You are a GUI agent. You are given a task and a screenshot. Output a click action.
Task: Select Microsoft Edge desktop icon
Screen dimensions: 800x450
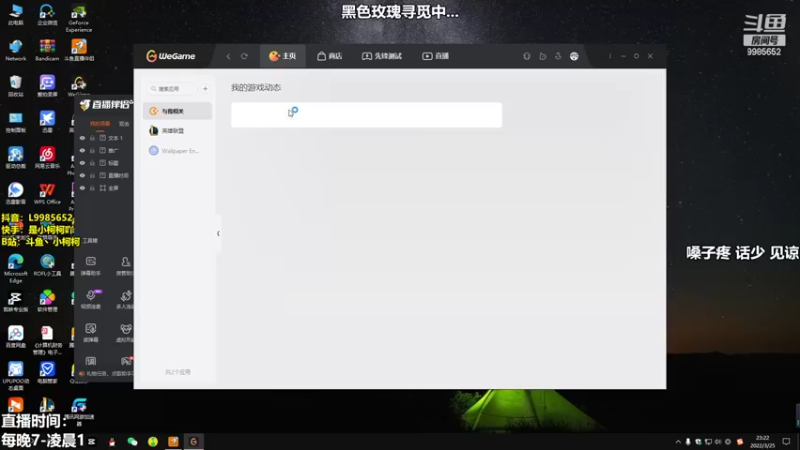(15, 268)
